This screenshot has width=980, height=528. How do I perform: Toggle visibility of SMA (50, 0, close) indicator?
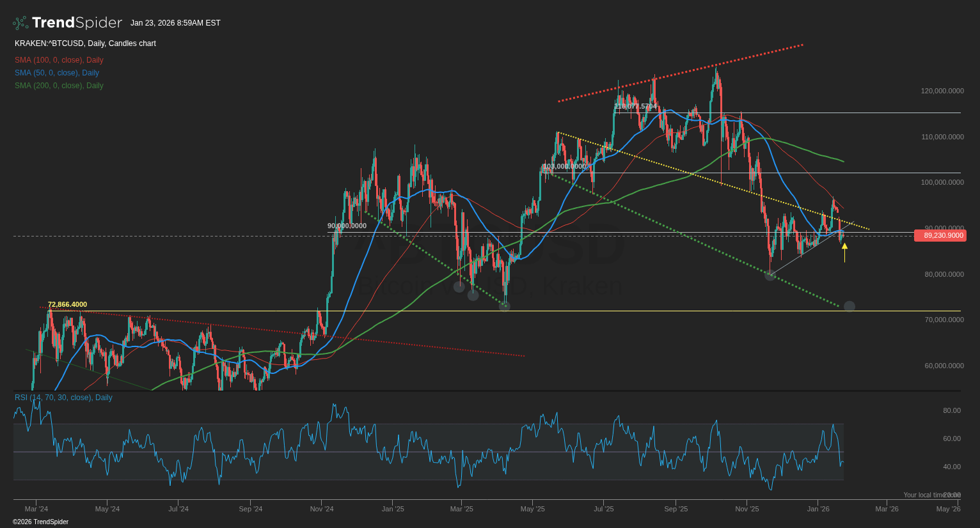coord(56,72)
